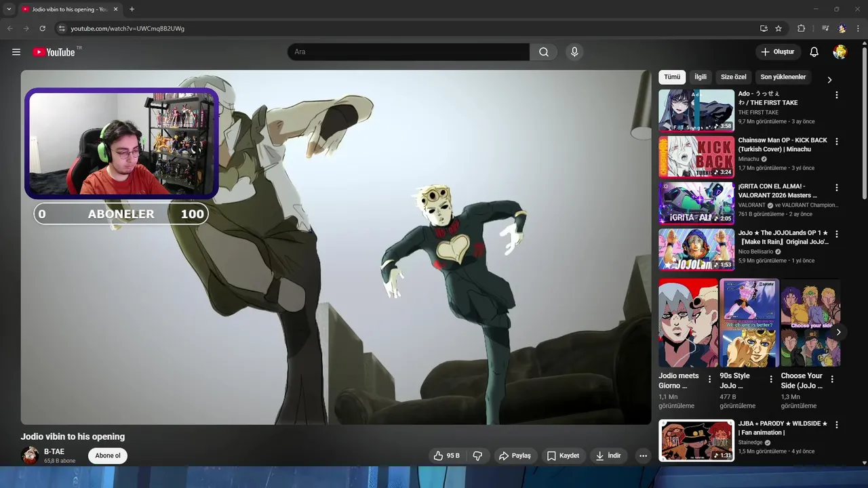Open options for GRITA CON EL ALMA video

tap(836, 187)
